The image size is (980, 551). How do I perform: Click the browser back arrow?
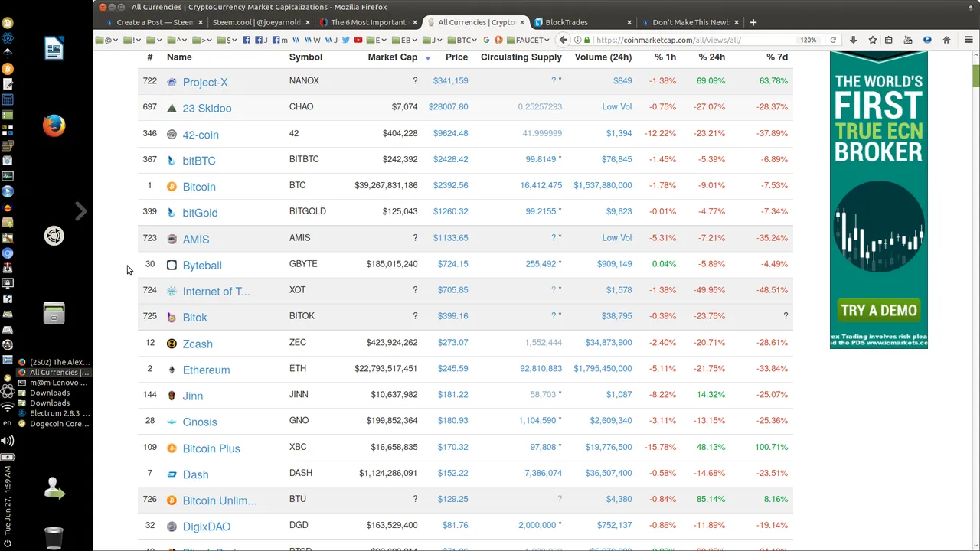click(563, 40)
